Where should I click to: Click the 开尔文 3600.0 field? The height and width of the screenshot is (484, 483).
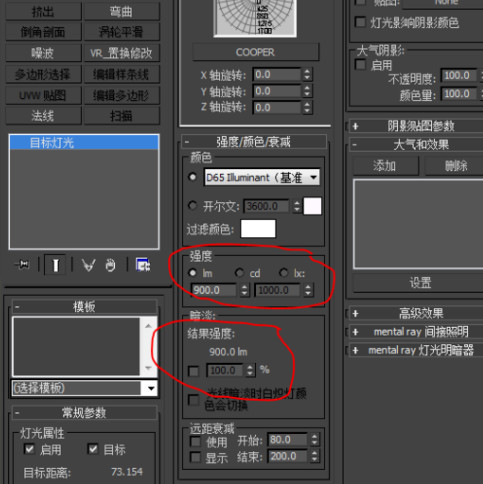coord(267,206)
